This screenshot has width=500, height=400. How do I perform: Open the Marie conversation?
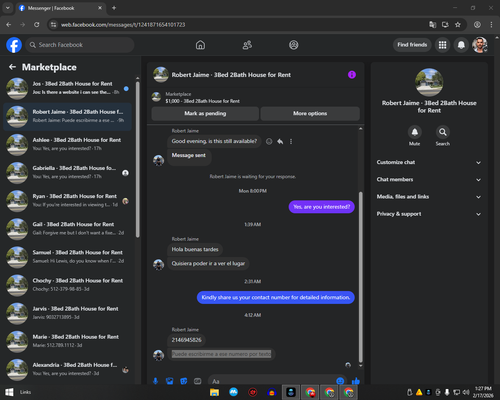tap(68, 341)
